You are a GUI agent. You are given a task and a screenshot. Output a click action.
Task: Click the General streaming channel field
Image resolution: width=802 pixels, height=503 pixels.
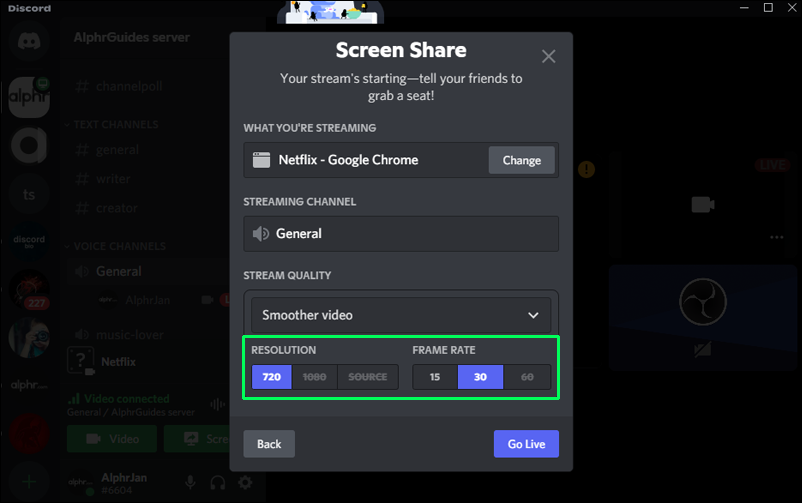(x=401, y=234)
